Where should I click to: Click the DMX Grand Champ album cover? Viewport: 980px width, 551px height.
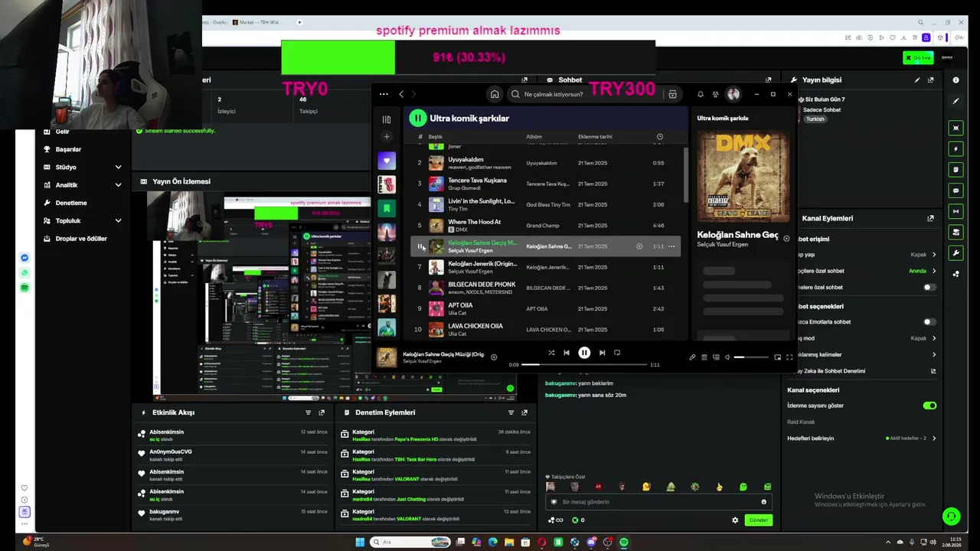coord(743,176)
